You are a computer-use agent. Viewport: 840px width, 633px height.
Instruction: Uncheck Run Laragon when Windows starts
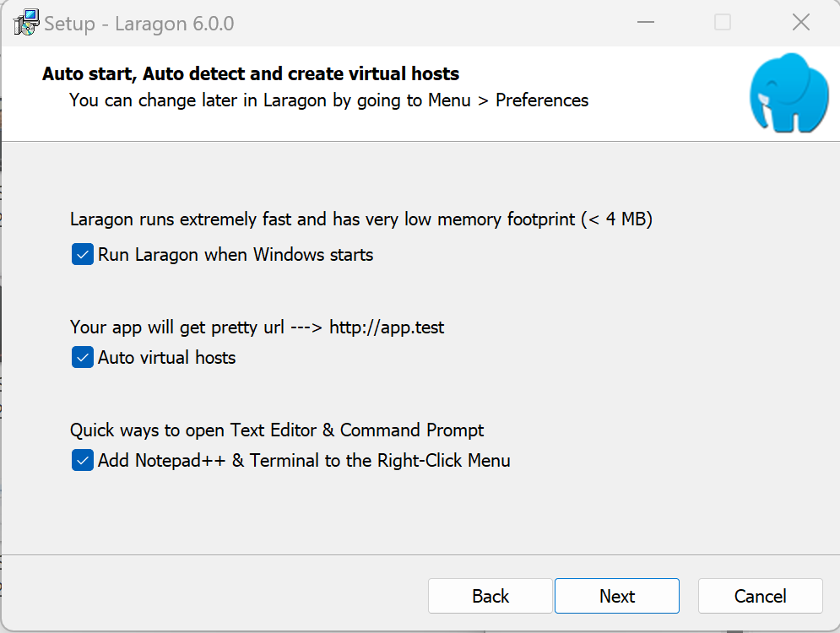pyautogui.click(x=83, y=254)
